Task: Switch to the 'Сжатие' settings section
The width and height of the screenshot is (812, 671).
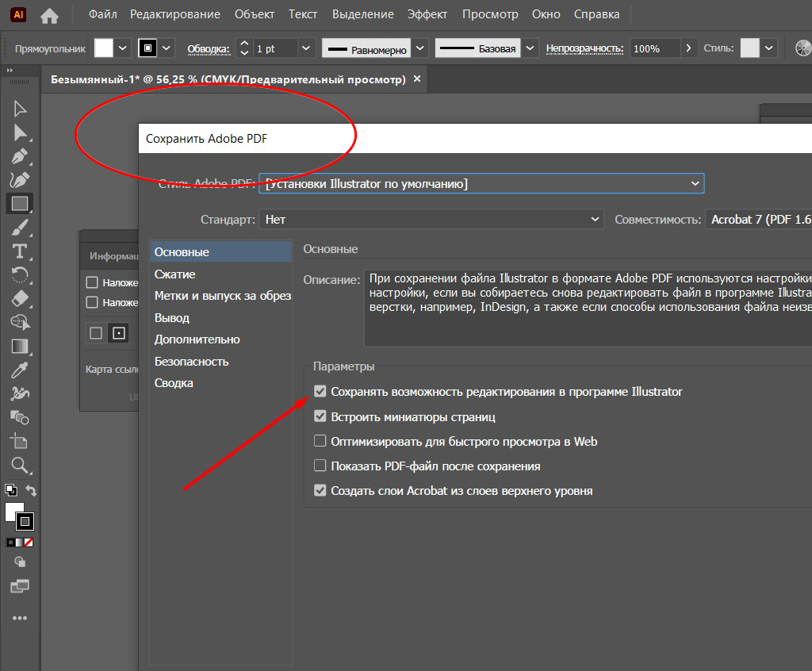Action: point(175,274)
